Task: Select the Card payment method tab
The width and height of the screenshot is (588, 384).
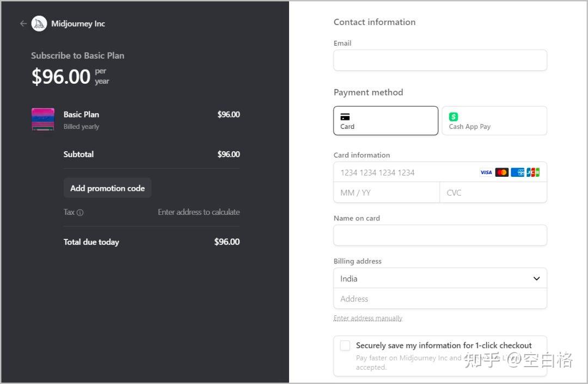Action: tap(385, 121)
